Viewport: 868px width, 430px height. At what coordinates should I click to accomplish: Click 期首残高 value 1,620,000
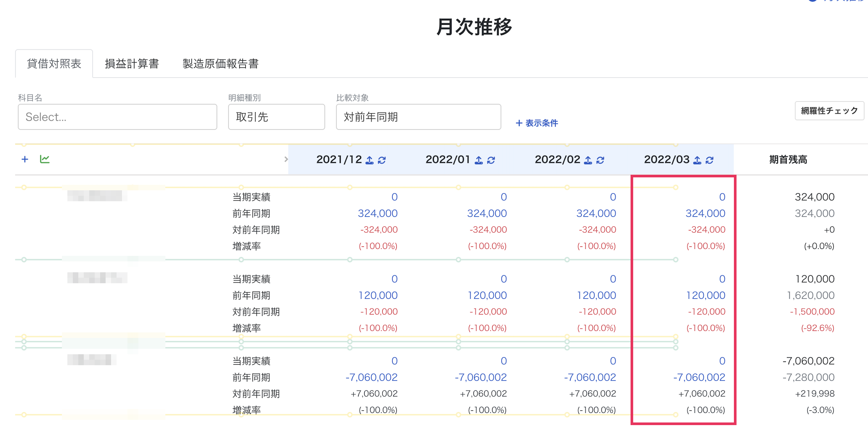click(810, 295)
